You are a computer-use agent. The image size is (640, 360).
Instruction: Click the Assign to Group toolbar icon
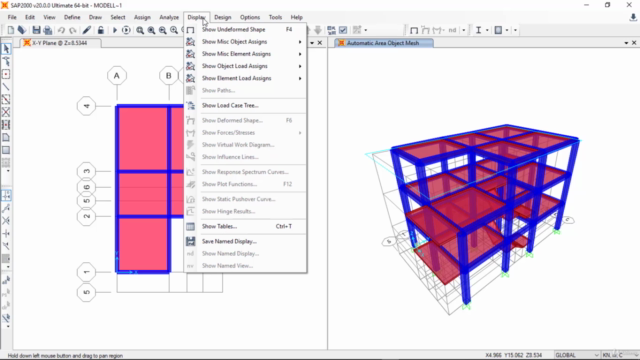point(357,30)
